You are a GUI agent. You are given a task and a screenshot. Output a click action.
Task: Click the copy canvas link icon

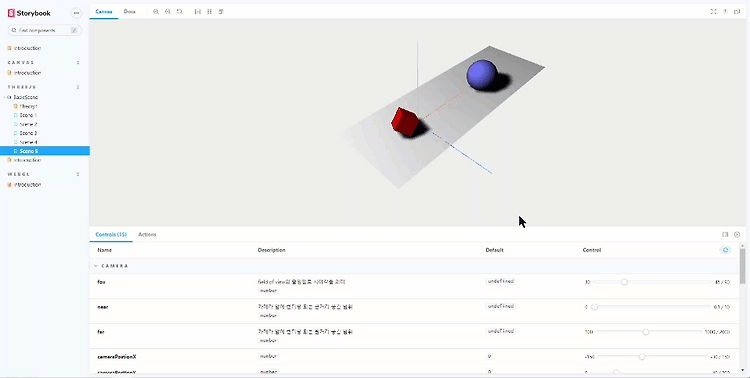point(737,11)
